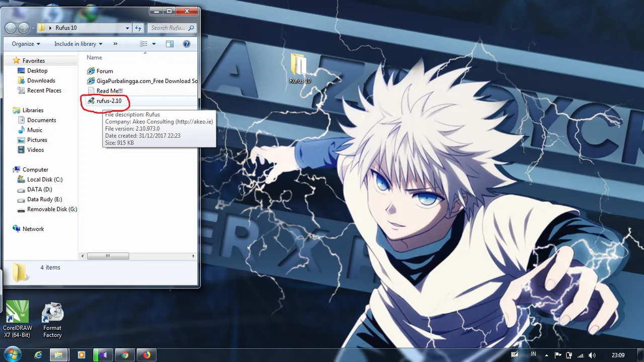Click the scrollbar right arrow in file list
Image resolution: width=644 pixels, height=362 pixels.
click(x=194, y=256)
